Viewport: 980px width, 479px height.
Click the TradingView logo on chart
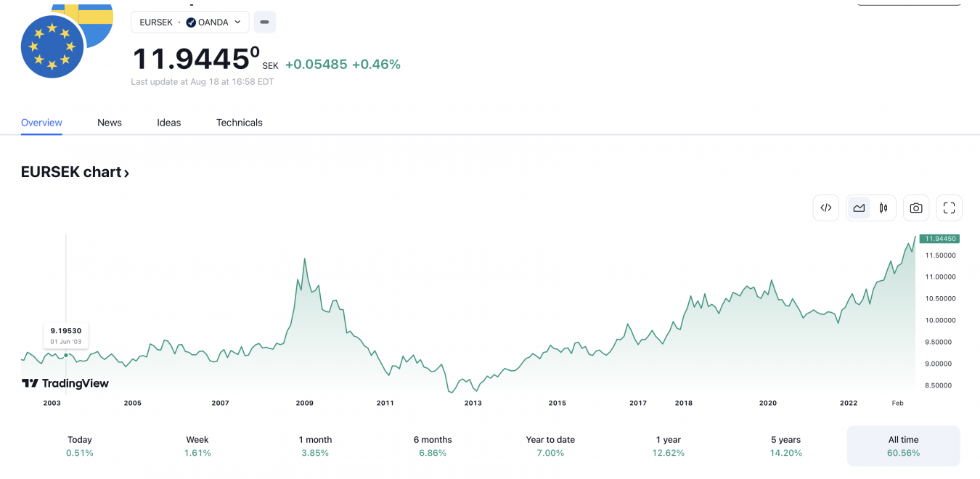coord(65,383)
